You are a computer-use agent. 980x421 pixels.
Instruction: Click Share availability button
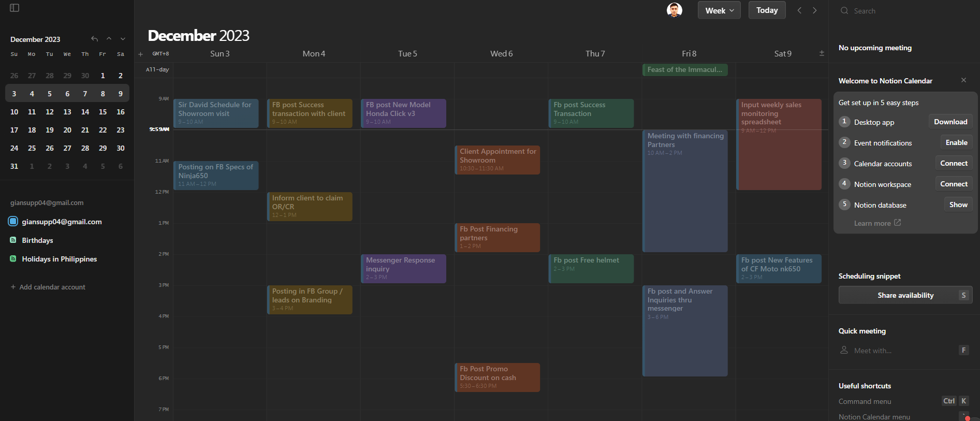tap(905, 295)
